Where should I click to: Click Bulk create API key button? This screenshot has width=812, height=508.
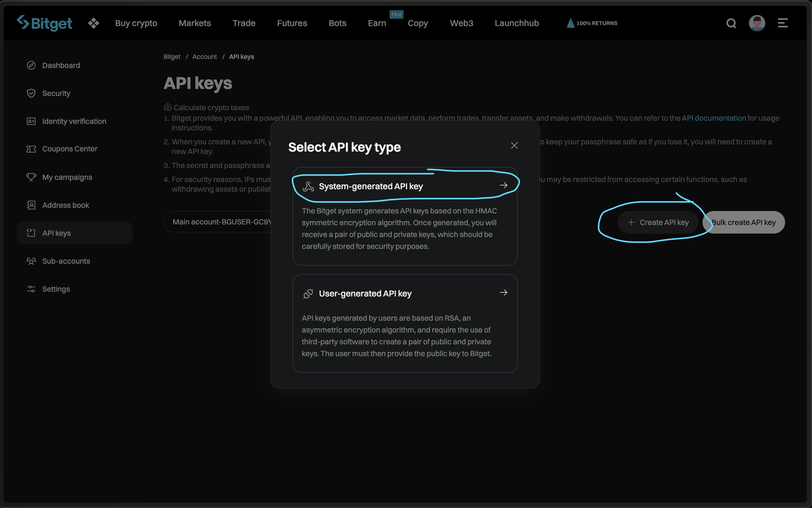click(744, 223)
